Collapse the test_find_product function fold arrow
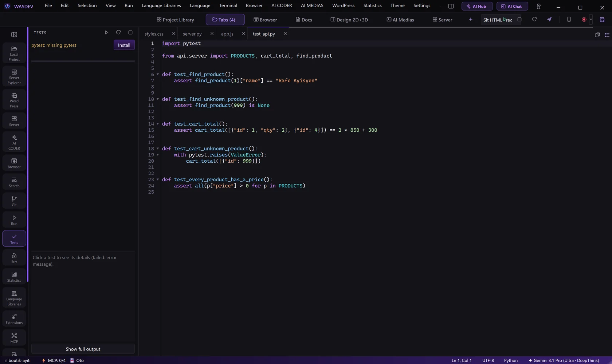This screenshot has height=364, width=612. [158, 74]
